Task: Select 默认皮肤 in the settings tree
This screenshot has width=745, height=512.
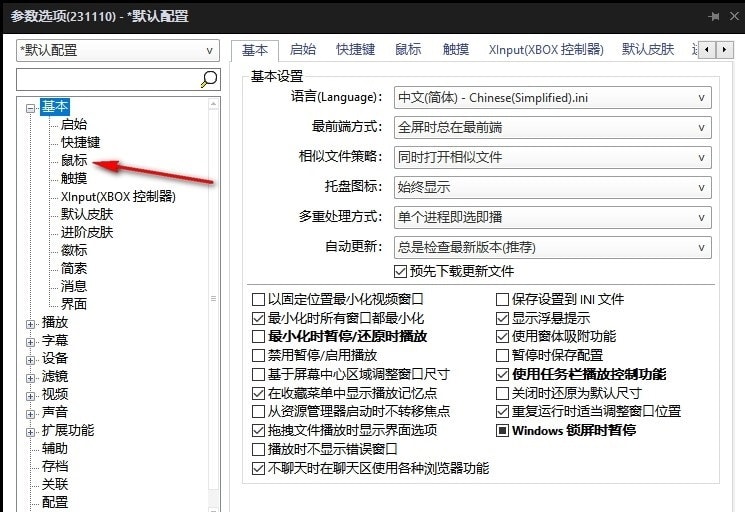Action: coord(87,215)
